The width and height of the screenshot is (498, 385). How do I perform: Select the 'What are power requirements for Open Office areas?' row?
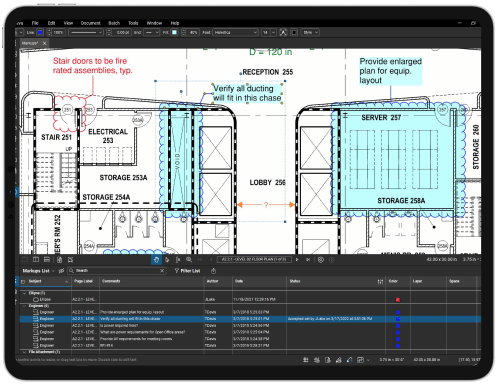click(x=250, y=332)
